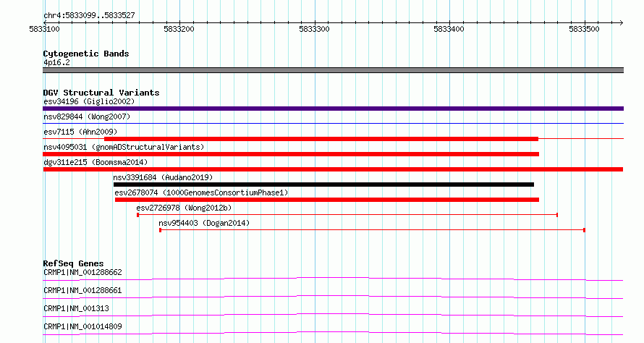
Task: Select the magenta line under CRMP1|NM_001288661
Action: pyautogui.click(x=333, y=297)
